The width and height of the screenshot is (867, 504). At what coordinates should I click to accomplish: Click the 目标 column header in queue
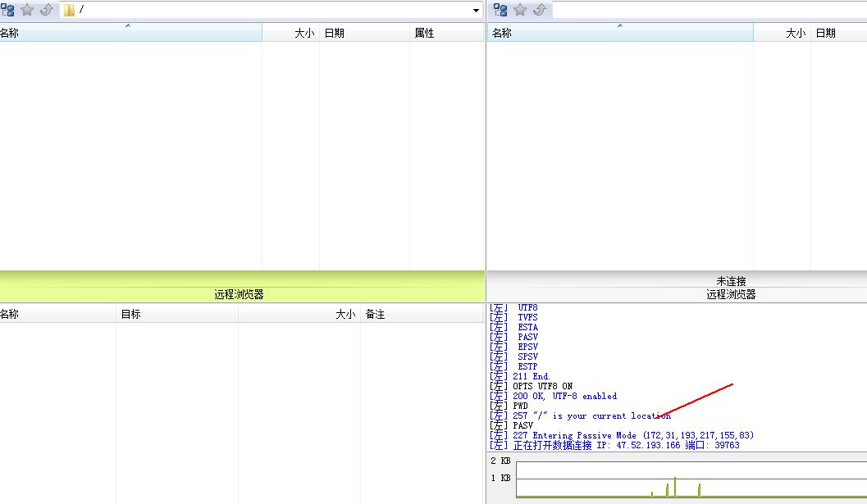click(176, 314)
